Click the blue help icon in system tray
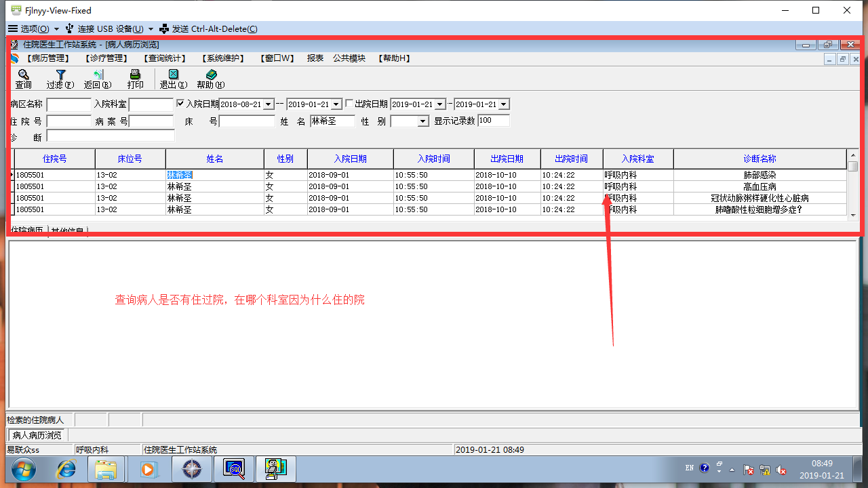 point(705,468)
